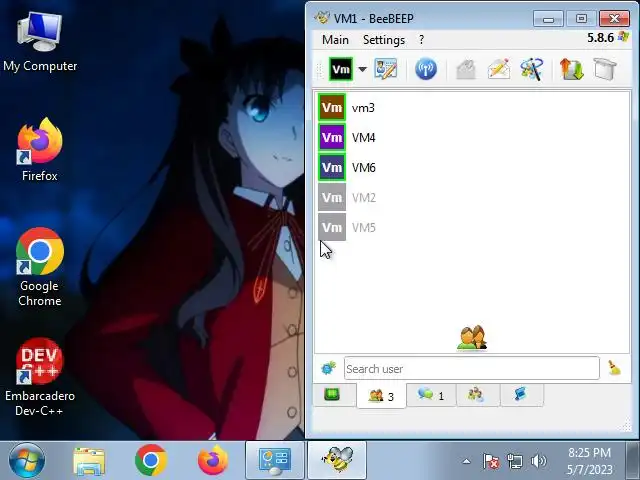Click the pencil-on-envelope write message icon

tap(499, 69)
